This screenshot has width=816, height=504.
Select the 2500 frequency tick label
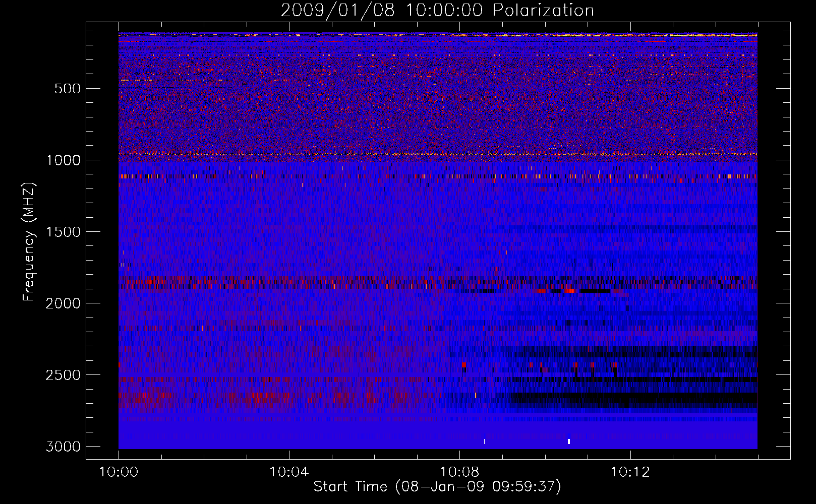pos(63,375)
